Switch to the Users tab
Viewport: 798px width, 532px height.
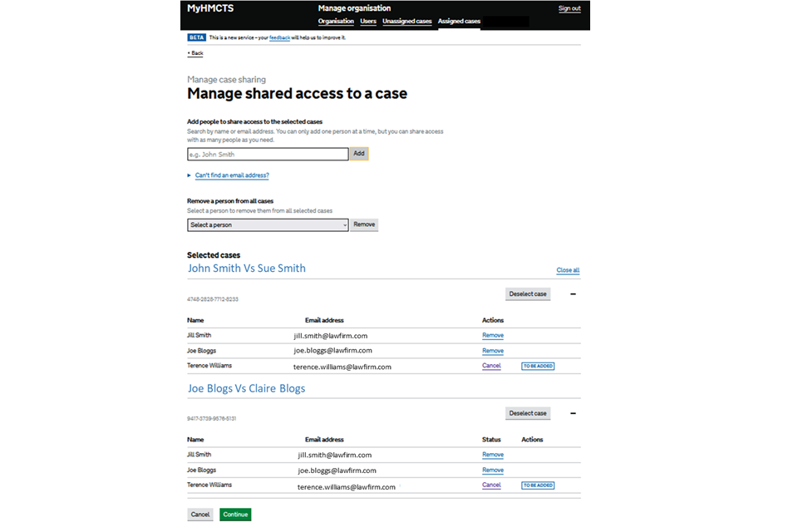click(368, 21)
